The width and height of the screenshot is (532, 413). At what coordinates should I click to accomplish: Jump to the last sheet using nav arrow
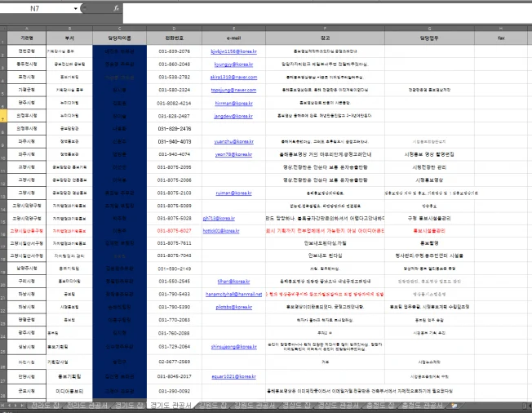(22, 406)
